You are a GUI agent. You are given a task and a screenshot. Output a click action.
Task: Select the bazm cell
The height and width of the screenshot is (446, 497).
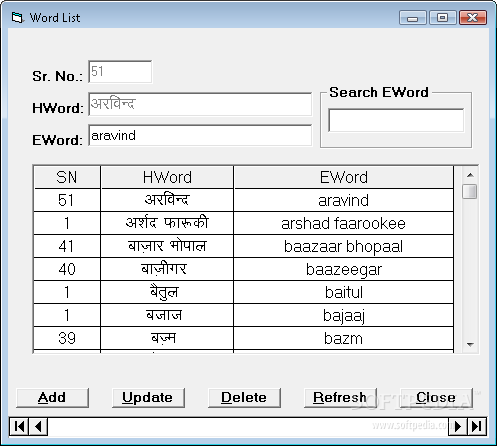344,338
